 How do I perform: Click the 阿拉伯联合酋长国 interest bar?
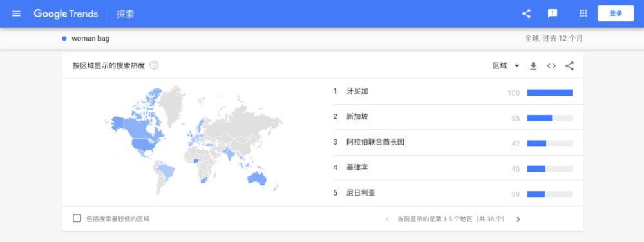549,144
